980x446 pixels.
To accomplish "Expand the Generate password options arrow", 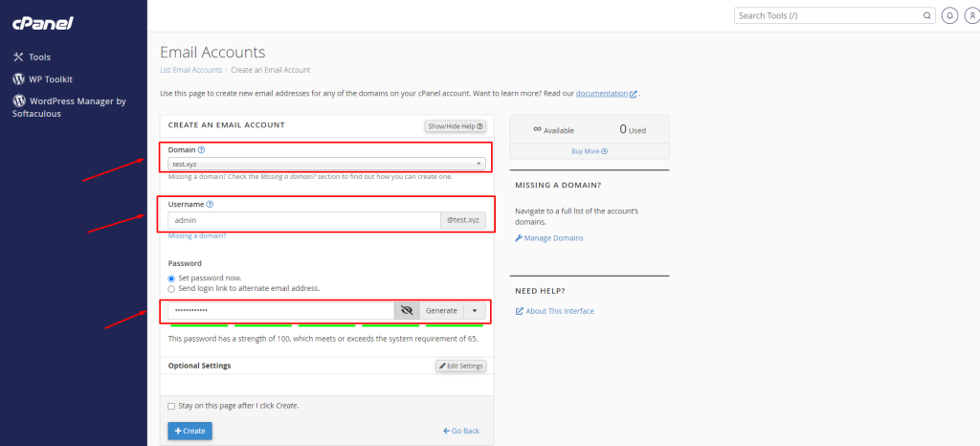I will point(476,311).
